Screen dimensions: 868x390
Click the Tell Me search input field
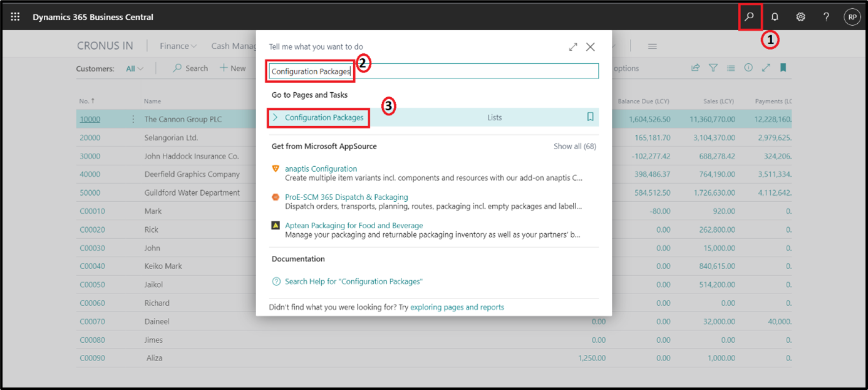tap(433, 71)
